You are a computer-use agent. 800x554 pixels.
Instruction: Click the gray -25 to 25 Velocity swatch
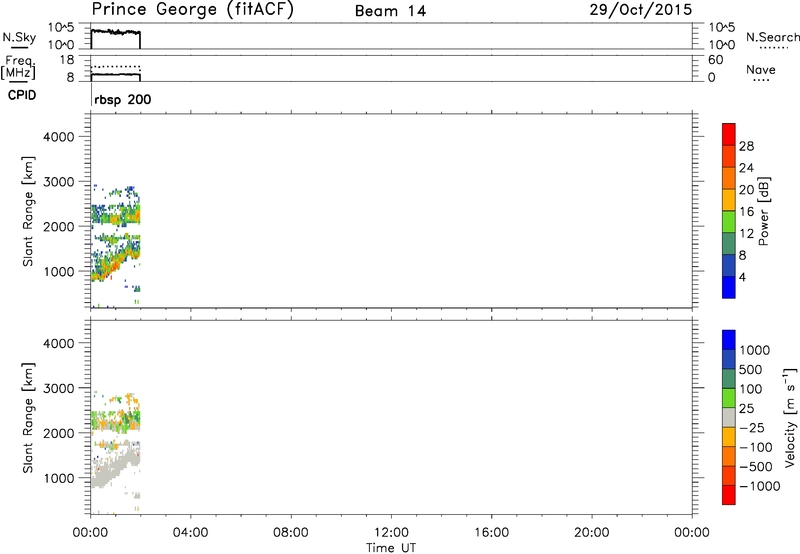point(729,418)
